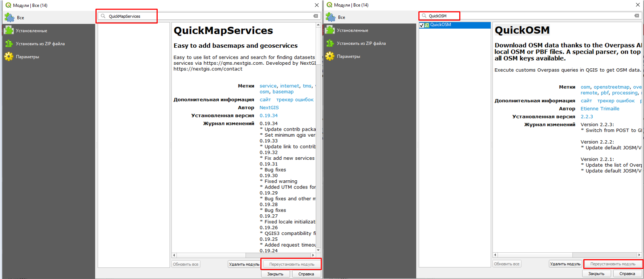Click Удалить модуль for QuickOSM
This screenshot has width=644, height=279.
click(565, 264)
